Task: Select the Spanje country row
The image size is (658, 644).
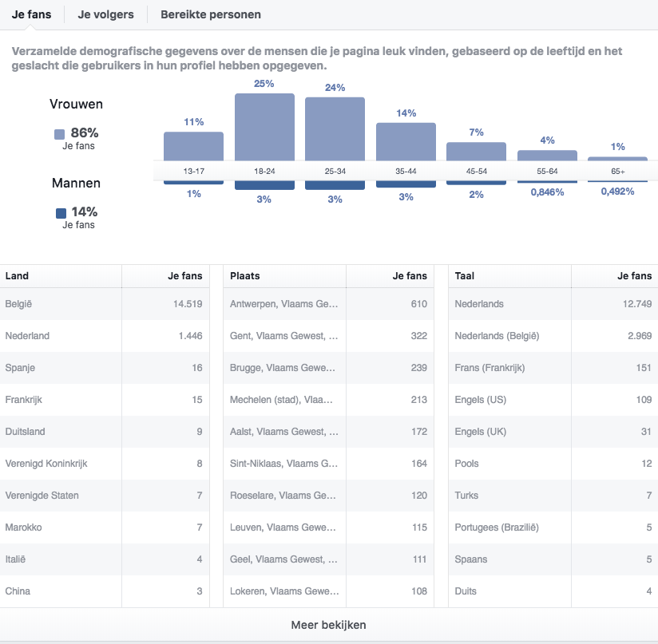Action: (x=105, y=368)
